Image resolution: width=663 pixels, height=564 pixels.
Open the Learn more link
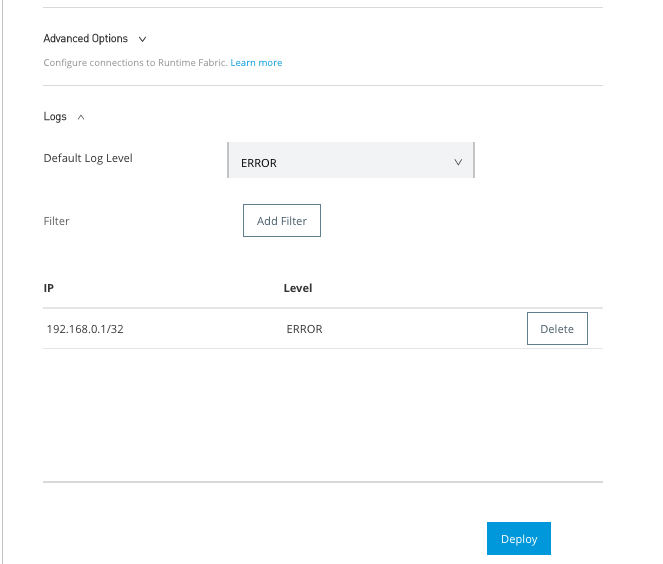click(256, 63)
